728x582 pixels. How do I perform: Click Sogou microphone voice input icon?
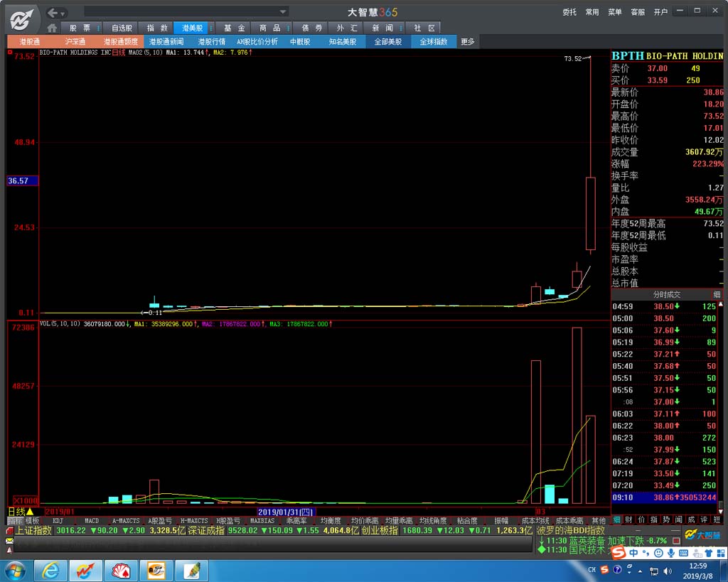click(670, 553)
